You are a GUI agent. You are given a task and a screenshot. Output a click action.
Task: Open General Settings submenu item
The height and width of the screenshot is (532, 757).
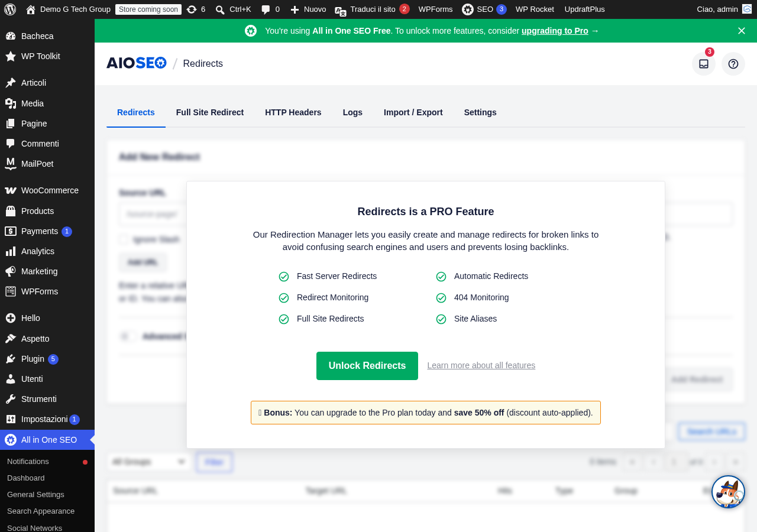coord(47,495)
